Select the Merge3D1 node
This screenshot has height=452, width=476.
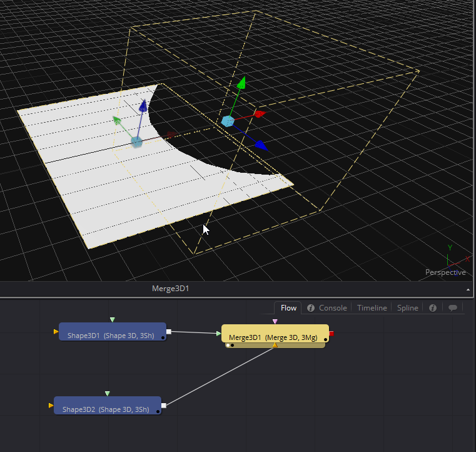tap(275, 334)
